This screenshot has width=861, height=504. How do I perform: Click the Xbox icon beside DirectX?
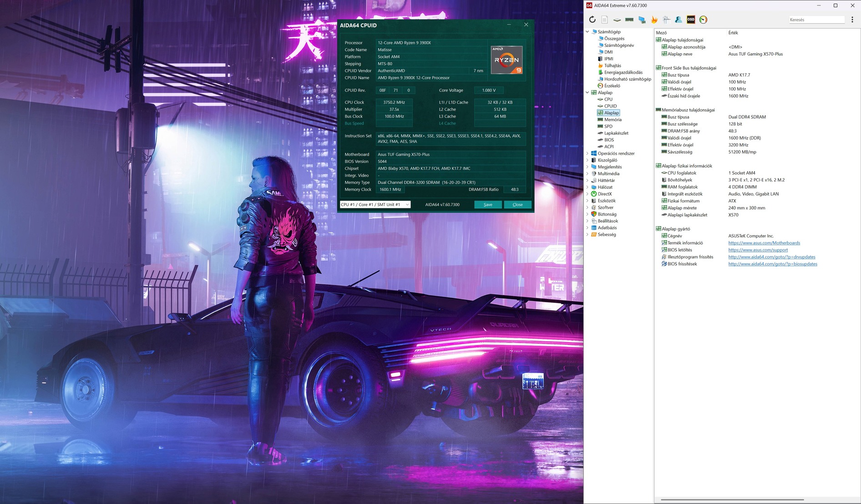(594, 194)
